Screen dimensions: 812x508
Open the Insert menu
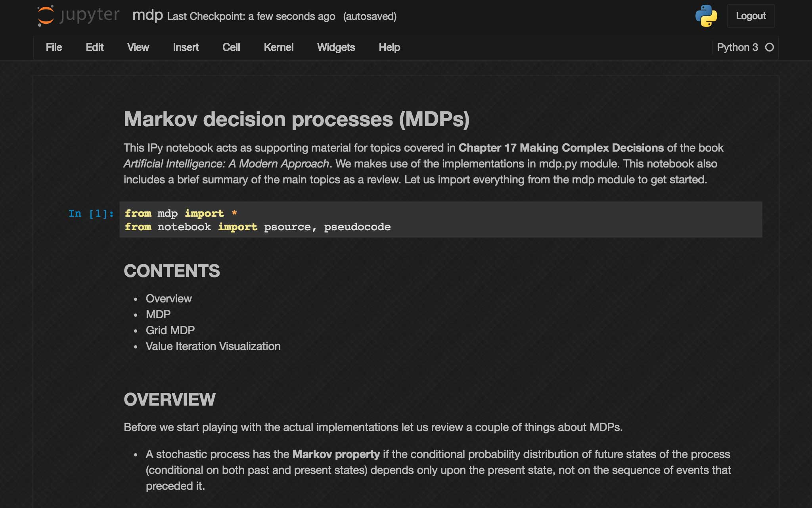click(x=186, y=47)
